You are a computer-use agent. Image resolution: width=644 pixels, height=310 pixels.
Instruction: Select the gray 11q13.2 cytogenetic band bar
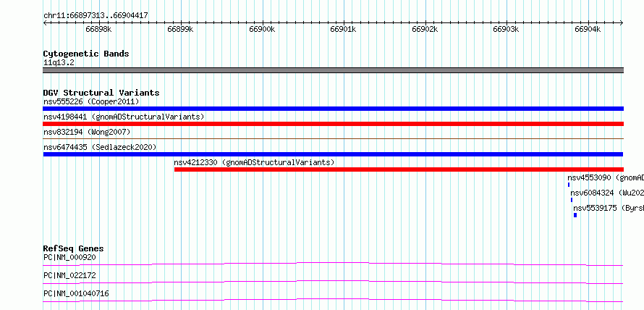coord(333,70)
